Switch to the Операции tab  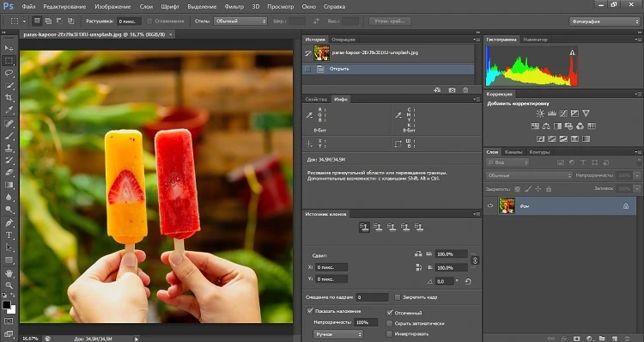tap(343, 40)
